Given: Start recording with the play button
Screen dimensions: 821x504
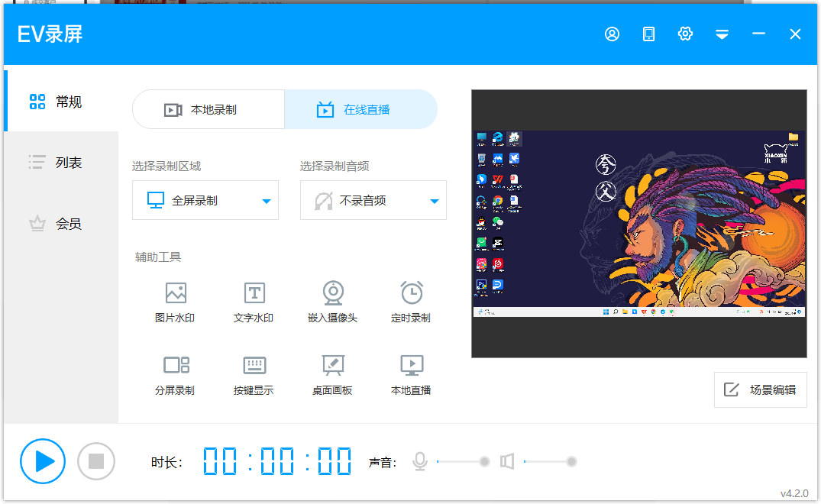Looking at the screenshot, I should pos(43,461).
